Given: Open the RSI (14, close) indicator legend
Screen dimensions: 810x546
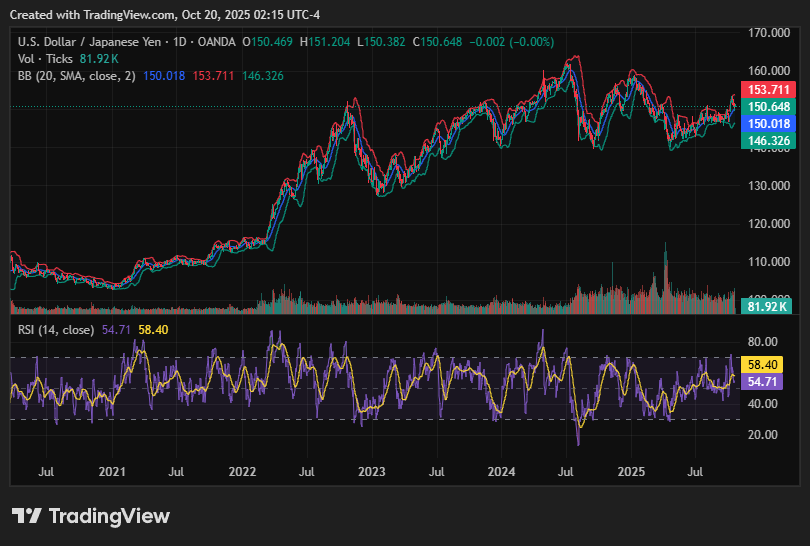Looking at the screenshot, I should (x=56, y=329).
